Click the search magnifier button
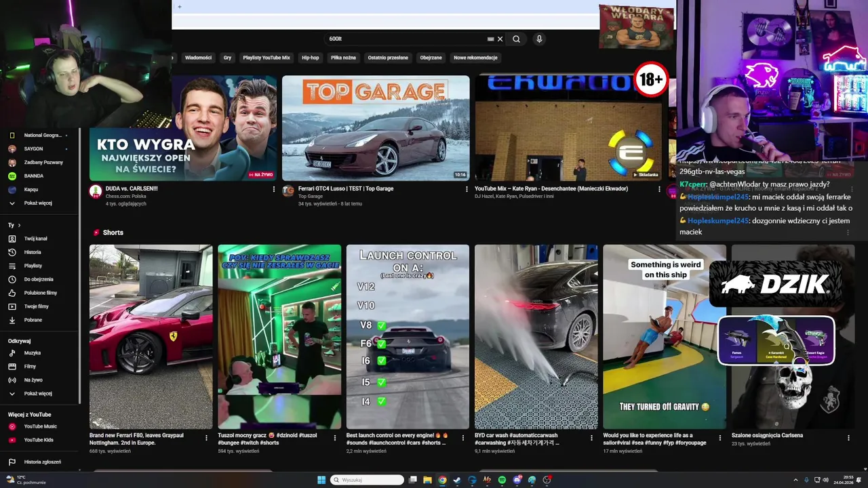Image resolution: width=868 pixels, height=488 pixels. click(x=516, y=39)
